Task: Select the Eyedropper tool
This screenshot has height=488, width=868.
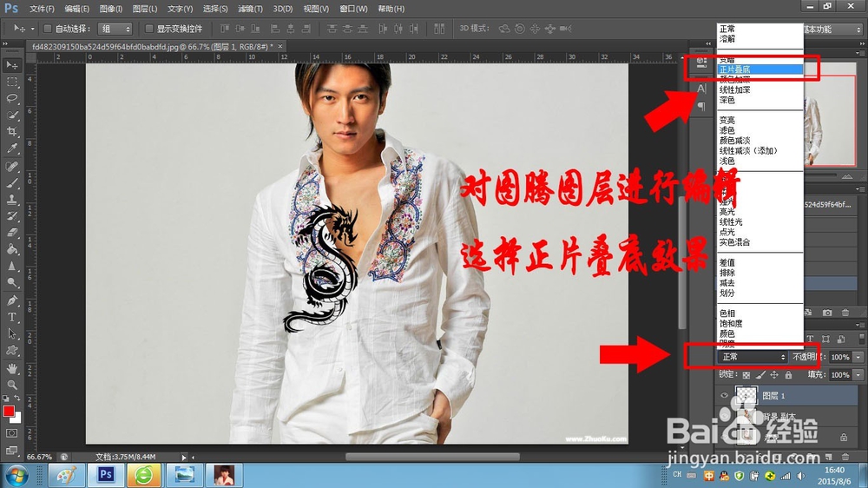Action: (11, 148)
